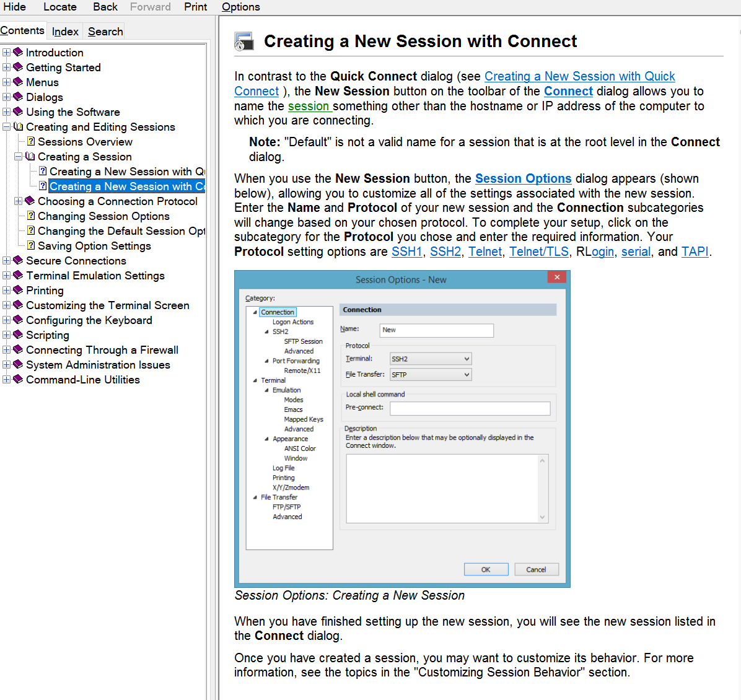
Task: Click the Connecting Through a Firewall book icon
Action: tap(18, 349)
